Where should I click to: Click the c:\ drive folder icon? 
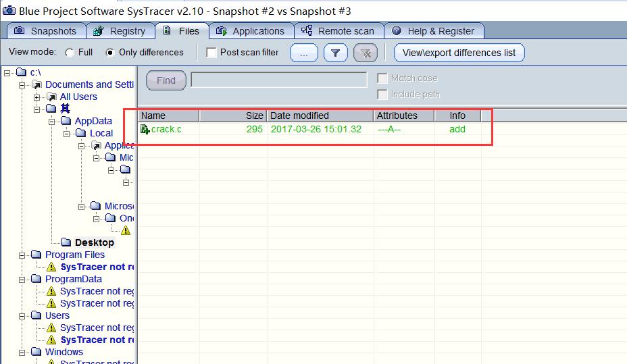pyautogui.click(x=21, y=72)
